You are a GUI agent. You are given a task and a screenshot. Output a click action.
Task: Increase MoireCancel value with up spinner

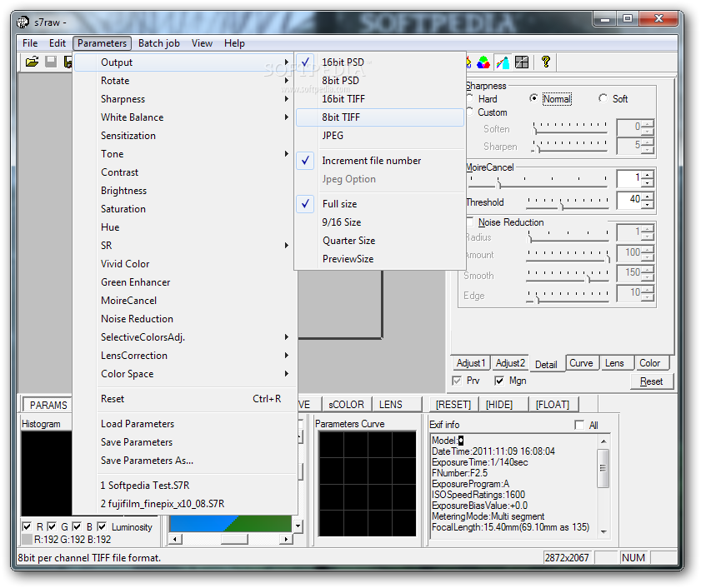coord(648,175)
